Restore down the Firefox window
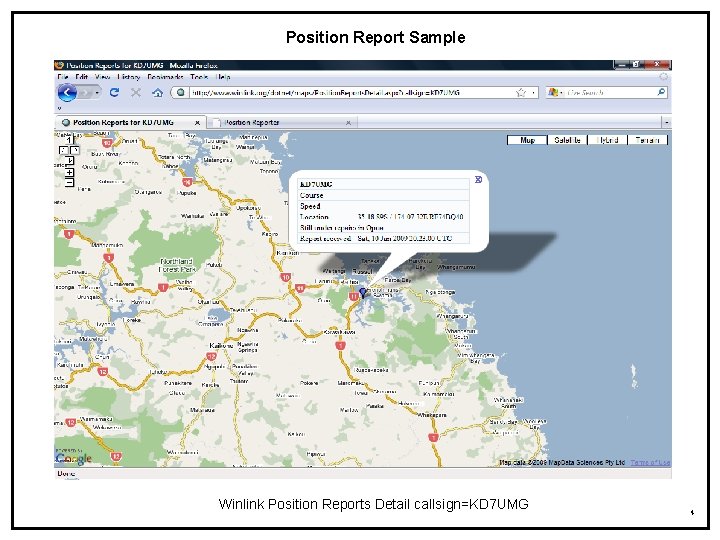Viewport: 720px width, 540px height. [636, 65]
